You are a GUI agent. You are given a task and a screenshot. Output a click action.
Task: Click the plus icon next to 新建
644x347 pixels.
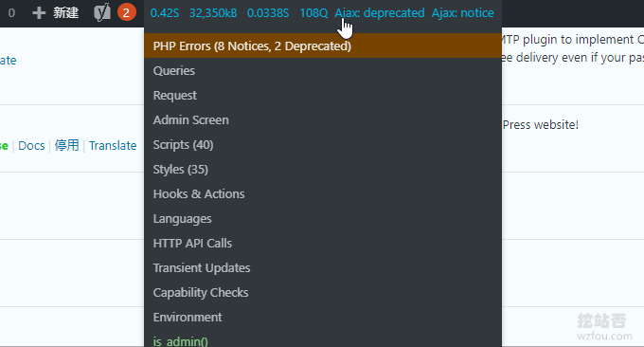(x=39, y=13)
